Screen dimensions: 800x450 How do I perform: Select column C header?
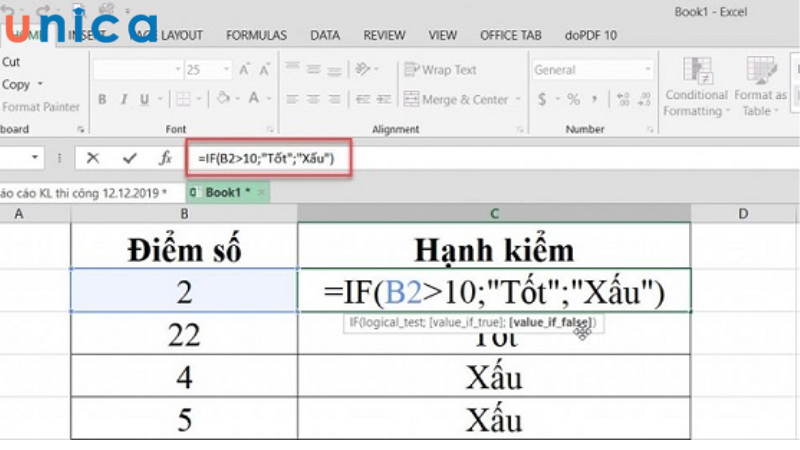pyautogui.click(x=494, y=214)
